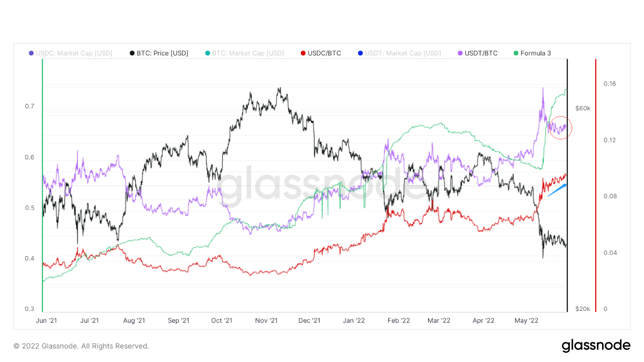
Task: Click the 0.7 left axis value
Action: pyautogui.click(x=29, y=106)
